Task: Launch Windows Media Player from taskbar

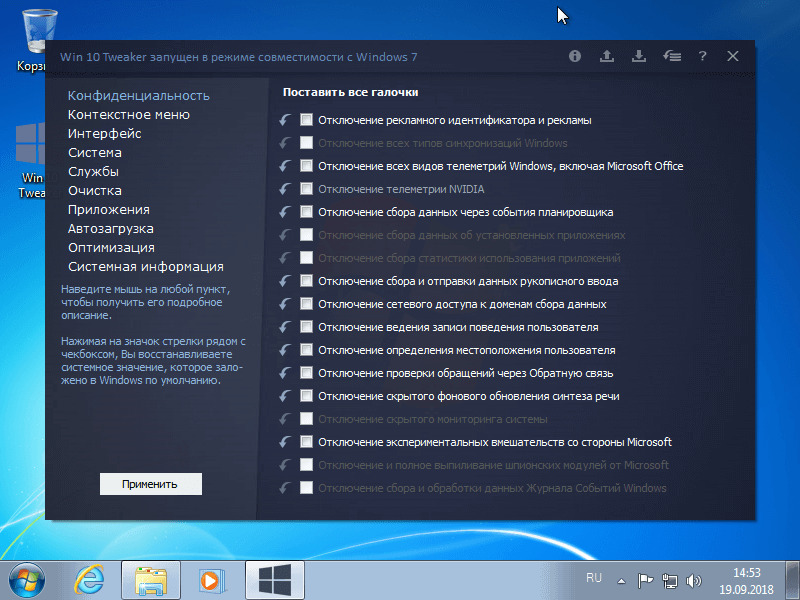Action: [211, 580]
